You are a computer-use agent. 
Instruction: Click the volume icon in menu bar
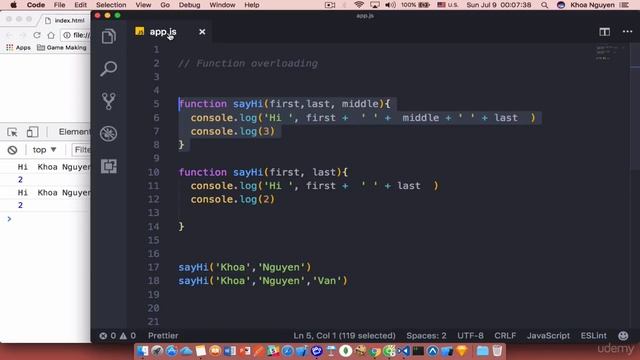coord(390,5)
